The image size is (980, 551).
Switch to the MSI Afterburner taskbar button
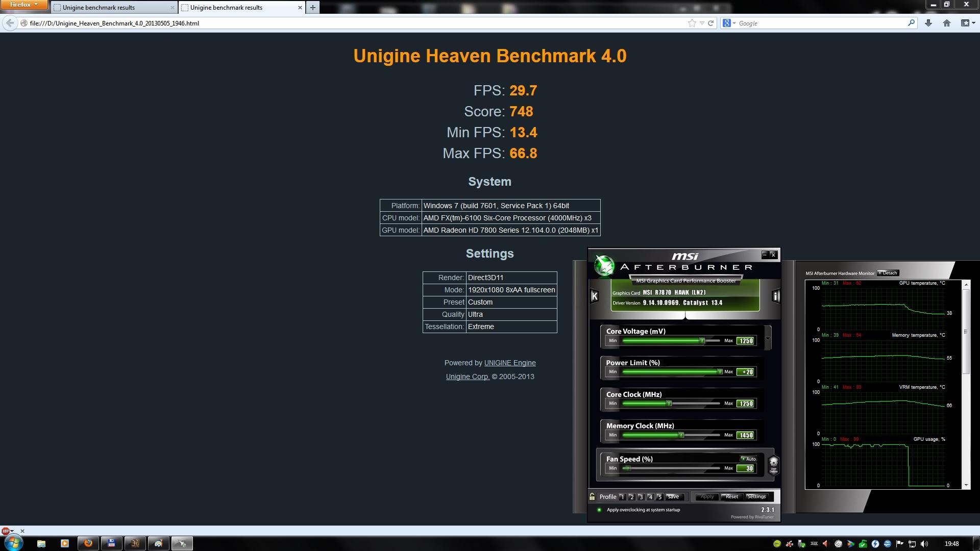pos(182,543)
